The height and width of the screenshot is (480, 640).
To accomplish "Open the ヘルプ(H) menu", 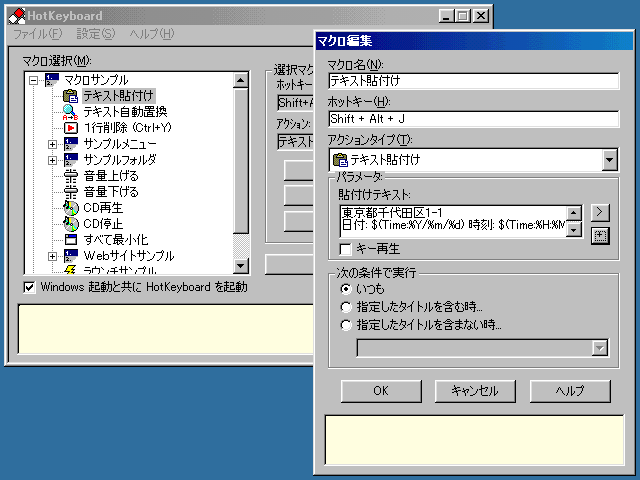I will (x=152, y=34).
